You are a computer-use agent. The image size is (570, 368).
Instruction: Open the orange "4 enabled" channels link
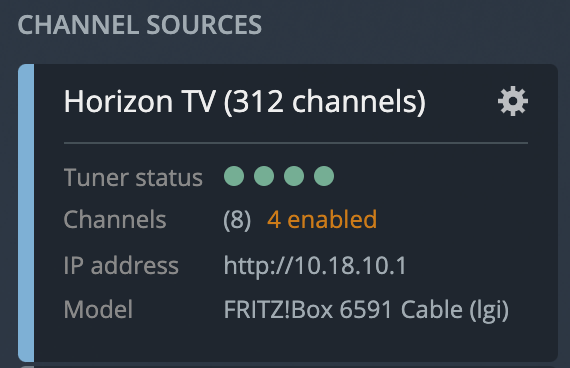click(x=322, y=220)
